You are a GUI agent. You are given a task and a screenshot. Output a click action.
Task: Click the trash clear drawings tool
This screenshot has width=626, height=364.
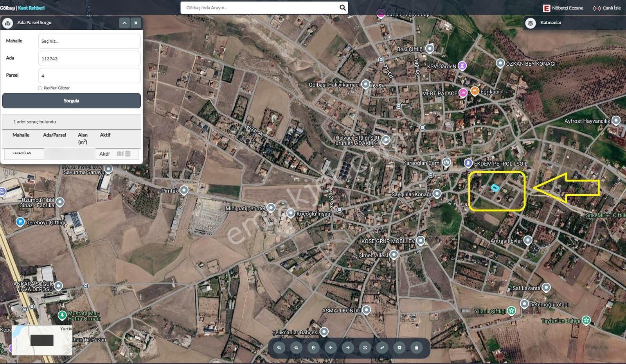pyautogui.click(x=417, y=347)
